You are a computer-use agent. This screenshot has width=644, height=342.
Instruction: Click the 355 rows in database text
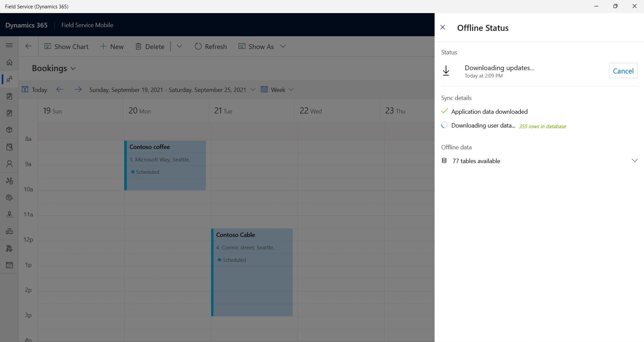(x=542, y=126)
